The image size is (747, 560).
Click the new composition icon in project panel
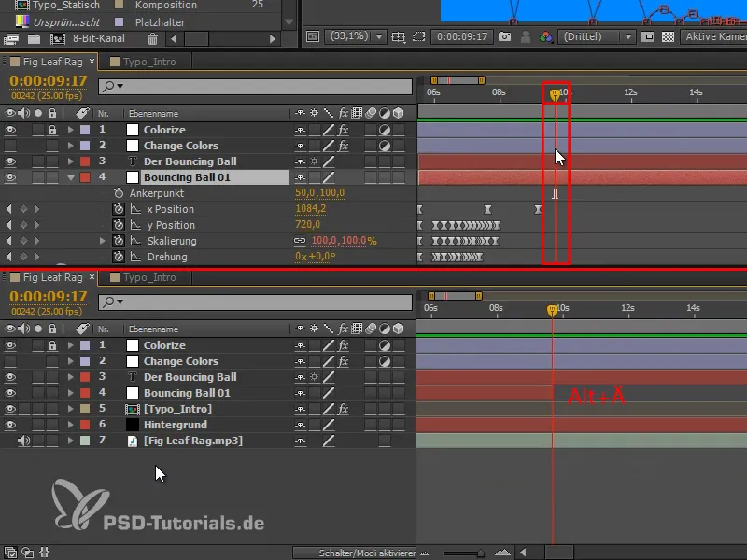pos(58,38)
